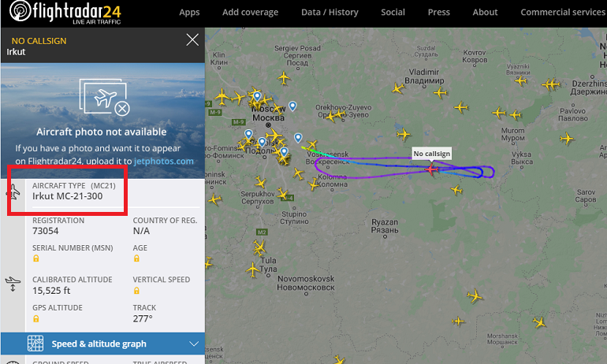
Task: Click the Speed & altitude graph icon
Action: (x=35, y=344)
